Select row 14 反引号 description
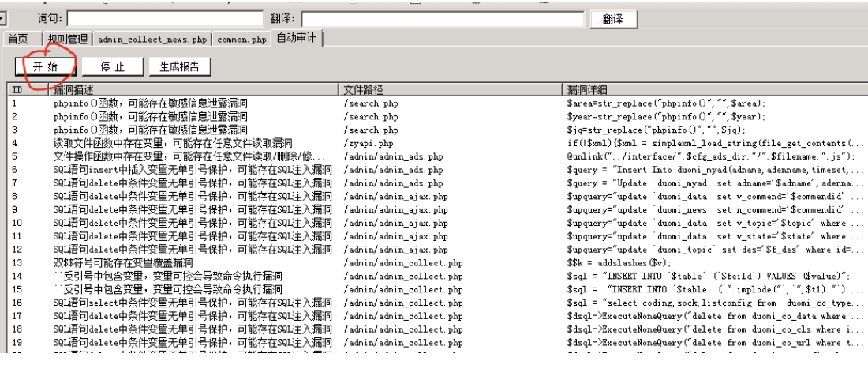Image resolution: width=868 pixels, height=365 pixels. click(x=168, y=276)
